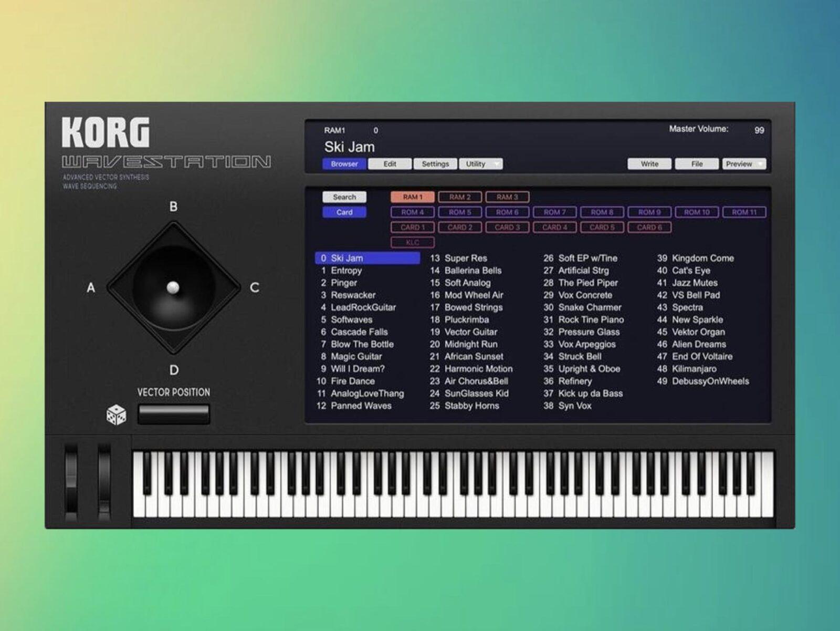Click the KORG logo
This screenshot has height=631, width=840.
107,131
